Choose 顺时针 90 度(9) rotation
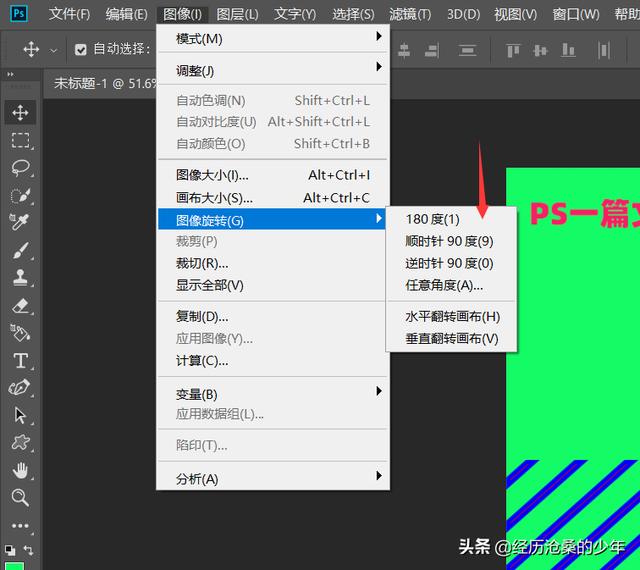 [451, 241]
